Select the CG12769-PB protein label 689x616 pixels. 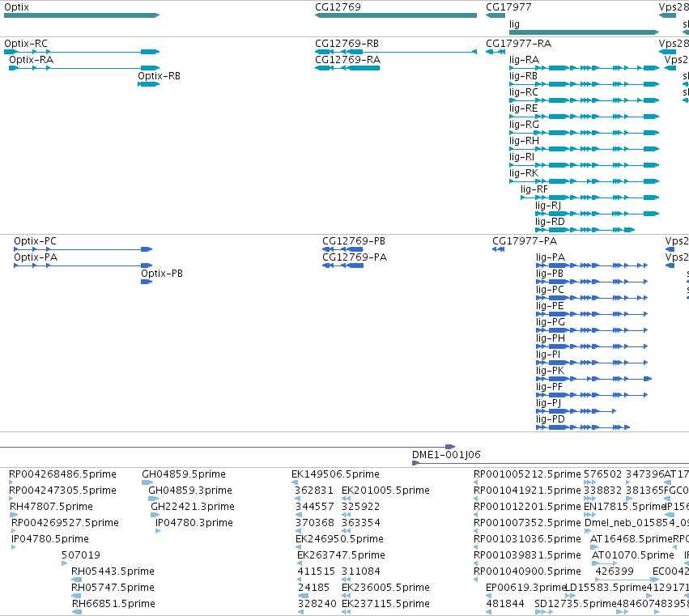coord(354,241)
